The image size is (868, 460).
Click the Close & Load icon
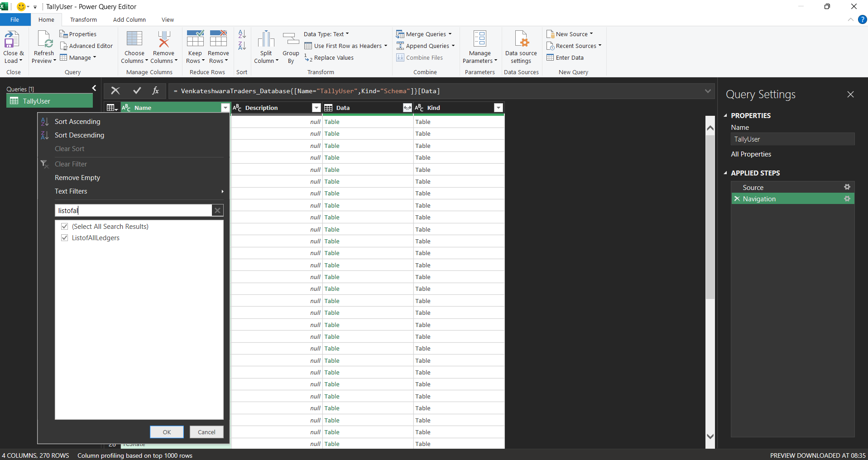(12, 40)
